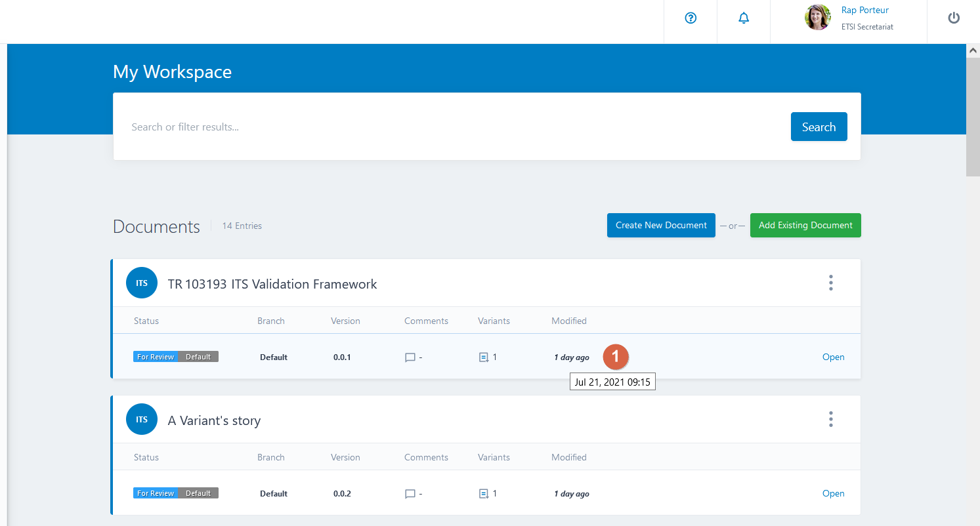Click For Review badge in TR 103193 row
Viewport: 980px width, 526px height.
pos(156,357)
